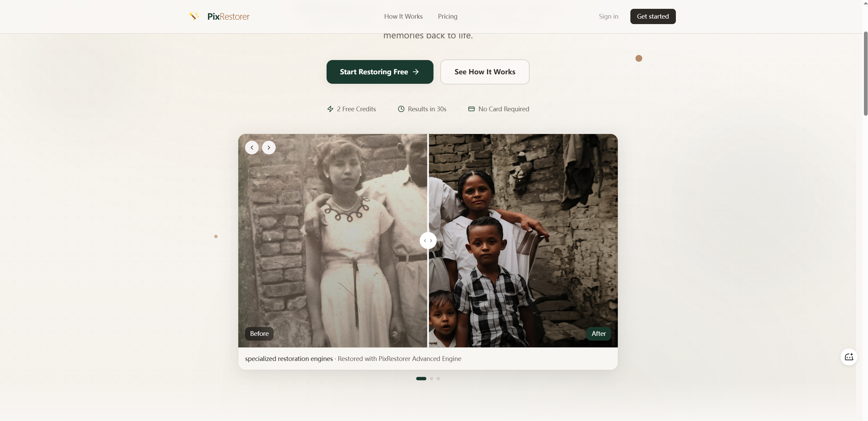This screenshot has width=868, height=421.
Task: Select the third carousel pagination dot
Action: click(x=438, y=379)
